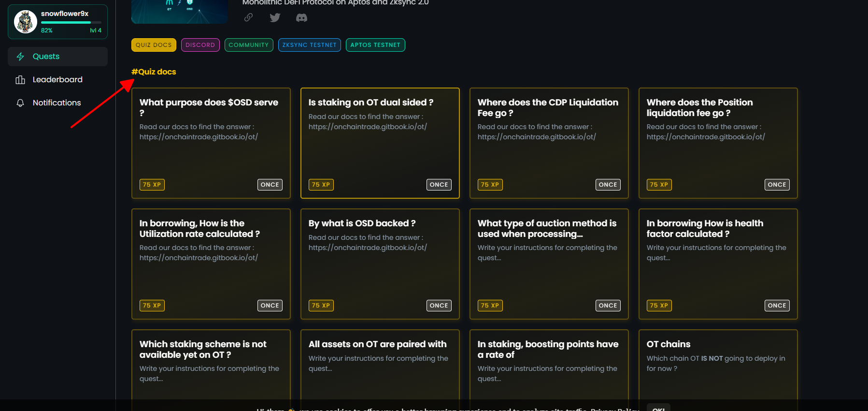This screenshot has width=868, height=411.
Task: Select the COMMUNITY tag filter
Action: tap(249, 45)
